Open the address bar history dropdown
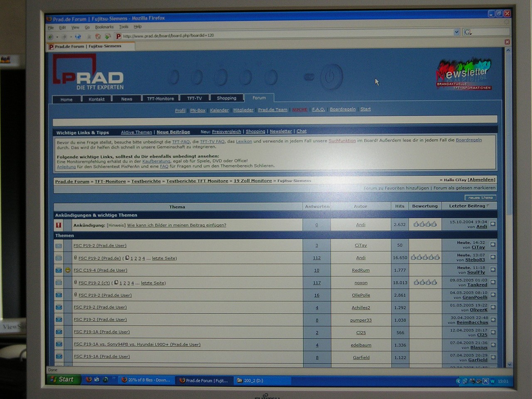Screen dimensions: 532x399 coord(456,32)
